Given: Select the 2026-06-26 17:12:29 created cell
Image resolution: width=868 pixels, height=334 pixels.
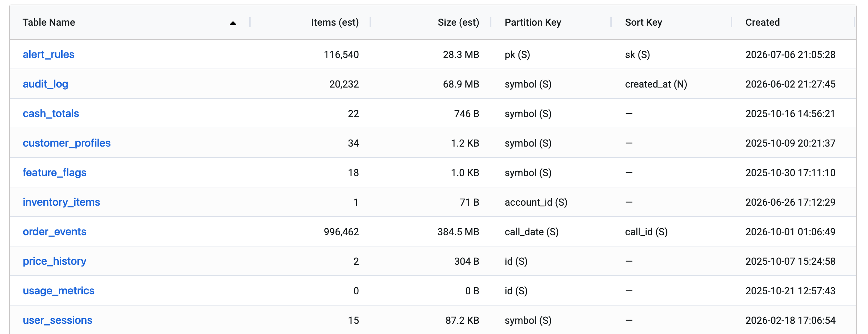Looking at the screenshot, I should point(790,202).
